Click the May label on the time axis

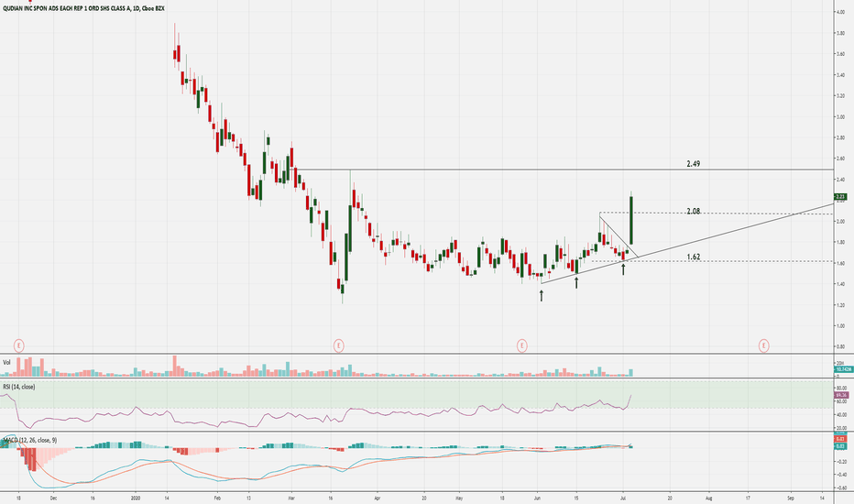(458, 498)
